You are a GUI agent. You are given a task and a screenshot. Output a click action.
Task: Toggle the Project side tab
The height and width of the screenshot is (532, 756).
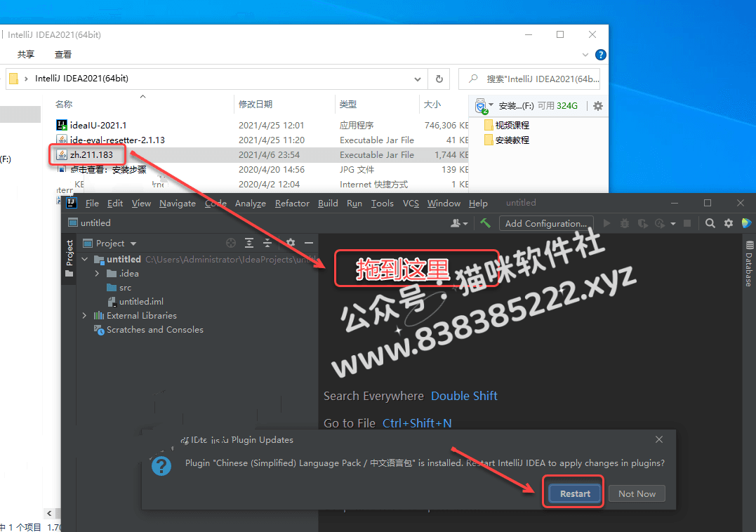(x=69, y=258)
